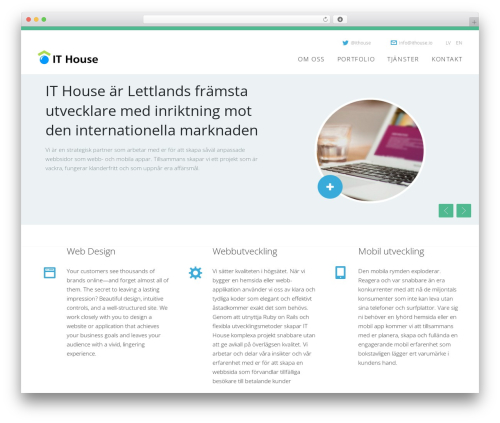Image resolution: width=500 pixels, height=423 pixels.
Task: Click the Web Design heading
Action: coord(91,251)
